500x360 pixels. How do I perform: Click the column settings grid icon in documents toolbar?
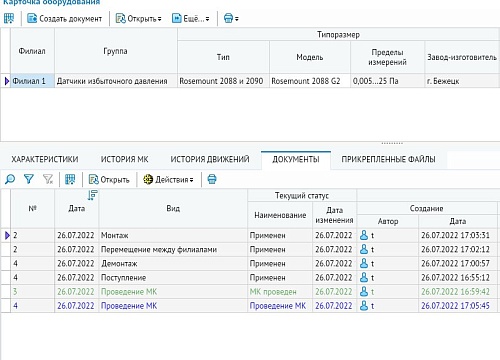pos(70,179)
